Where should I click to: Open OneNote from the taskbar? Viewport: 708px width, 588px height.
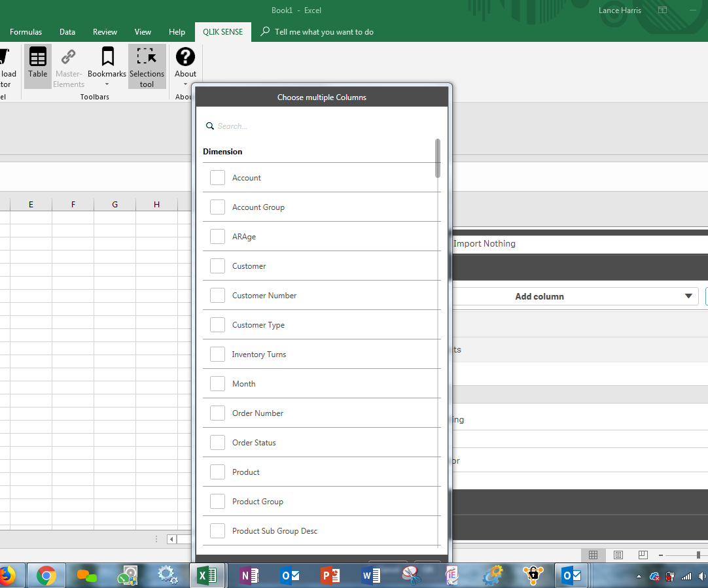249,576
